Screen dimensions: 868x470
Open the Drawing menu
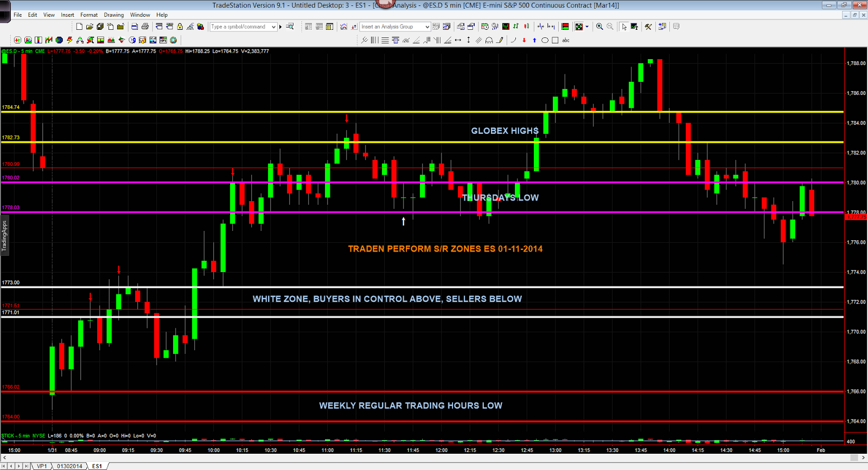pos(114,15)
